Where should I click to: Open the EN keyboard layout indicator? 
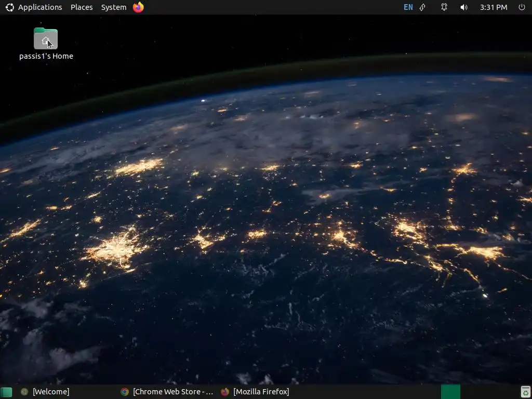(408, 7)
